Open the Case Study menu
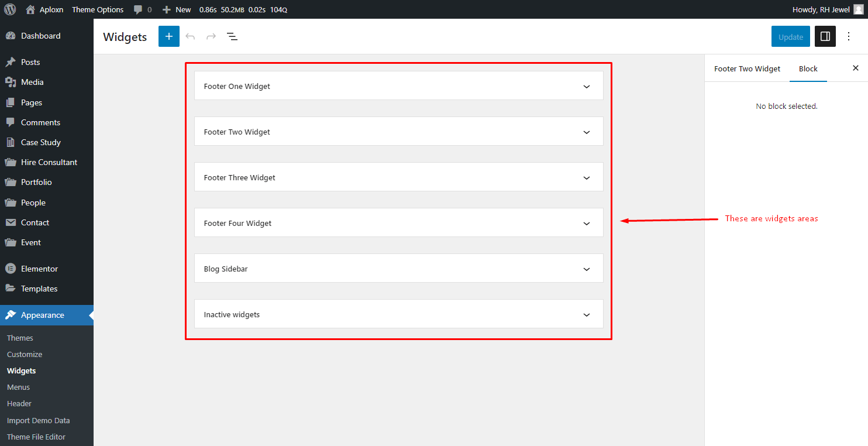The height and width of the screenshot is (446, 868). pyautogui.click(x=47, y=142)
